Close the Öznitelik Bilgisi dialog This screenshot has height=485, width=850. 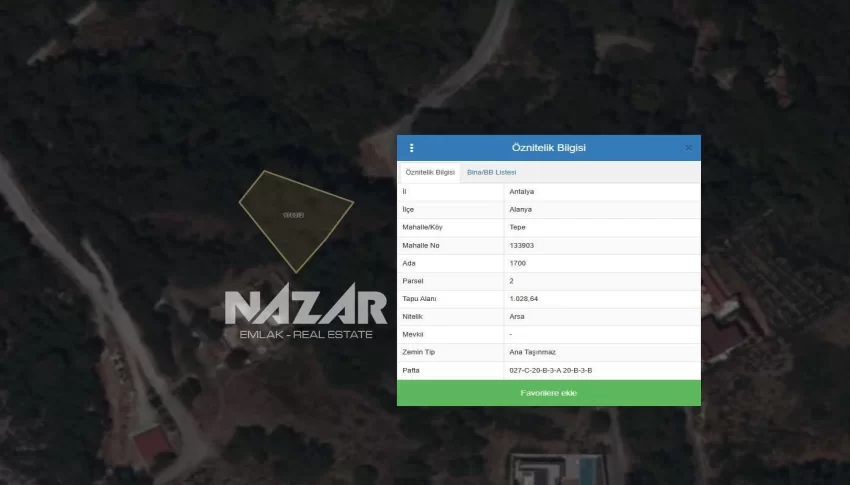[688, 148]
